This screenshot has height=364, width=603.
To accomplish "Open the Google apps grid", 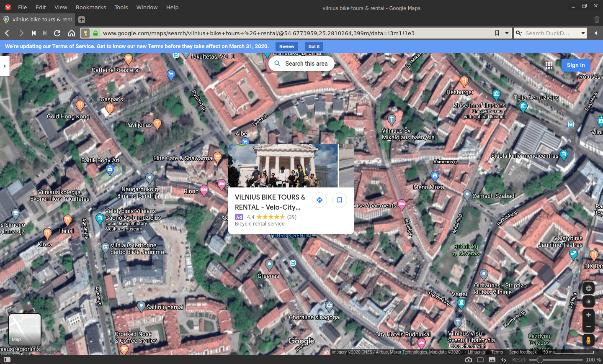I will 549,65.
